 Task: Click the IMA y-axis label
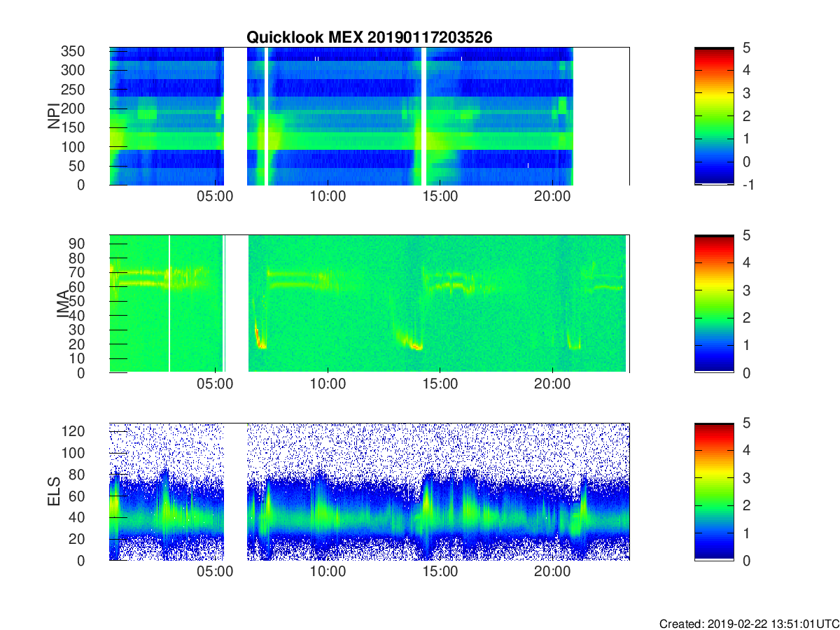pyautogui.click(x=63, y=304)
